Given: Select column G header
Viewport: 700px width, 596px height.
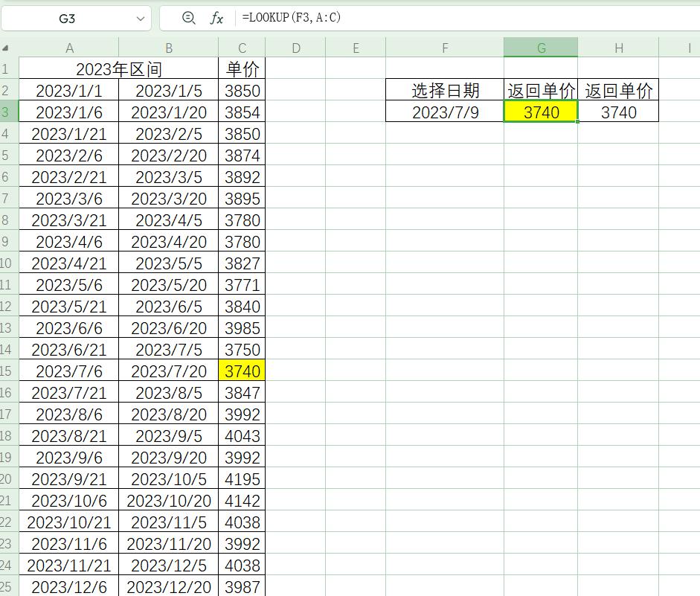Looking at the screenshot, I should pyautogui.click(x=541, y=48).
